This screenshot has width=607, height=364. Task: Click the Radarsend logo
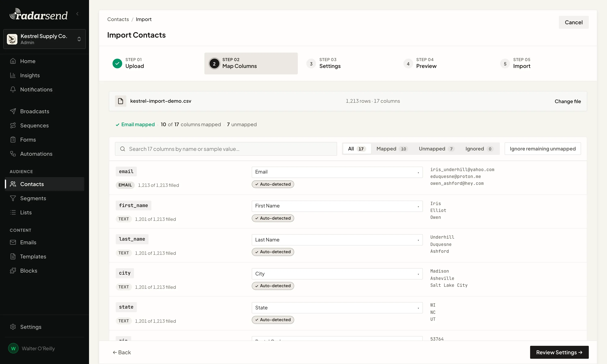click(x=38, y=15)
